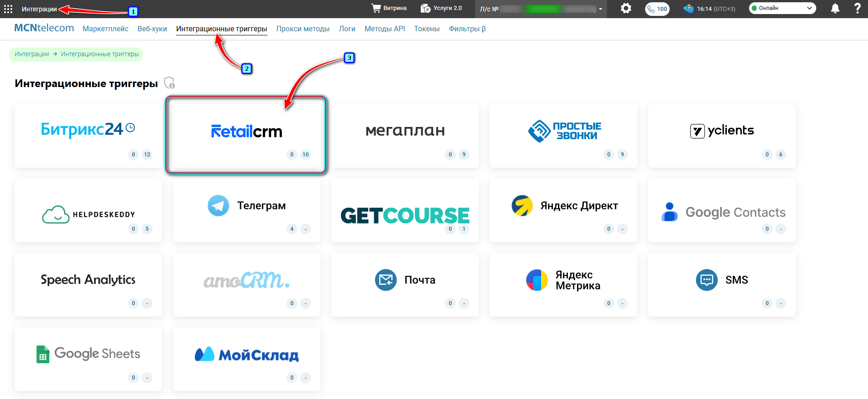Open the Яндекс Метрика integration card

click(x=563, y=285)
